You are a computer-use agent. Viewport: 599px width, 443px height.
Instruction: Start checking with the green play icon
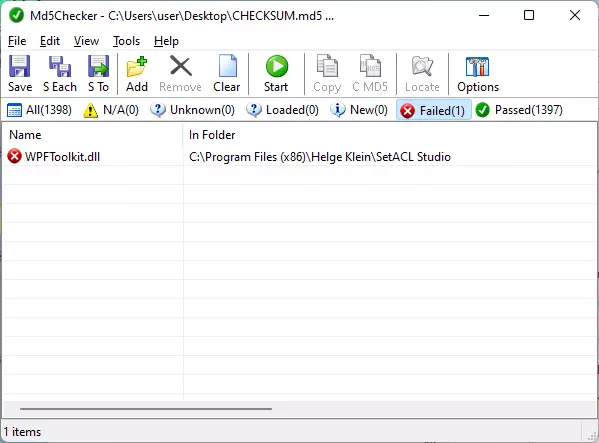pyautogui.click(x=277, y=66)
